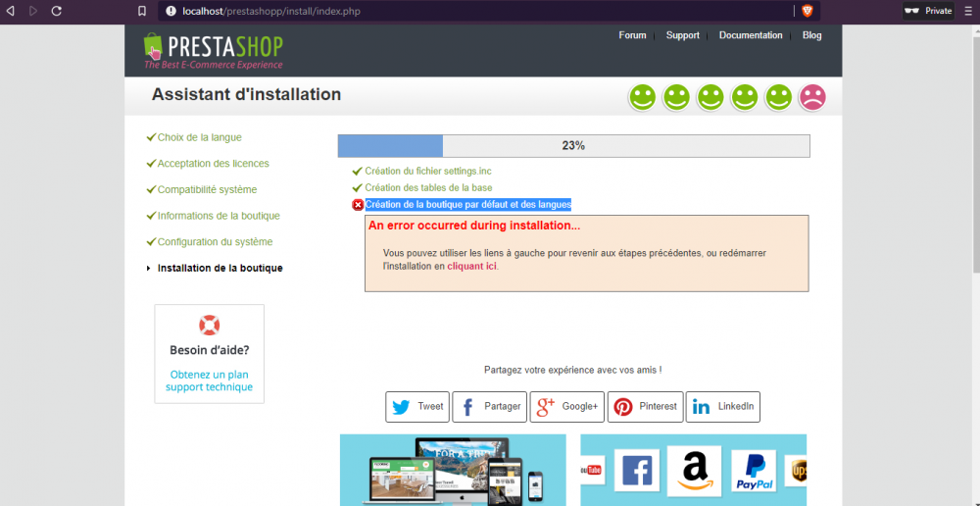980x506 pixels.
Task: Click the lifebuoy help icon
Action: [x=210, y=326]
